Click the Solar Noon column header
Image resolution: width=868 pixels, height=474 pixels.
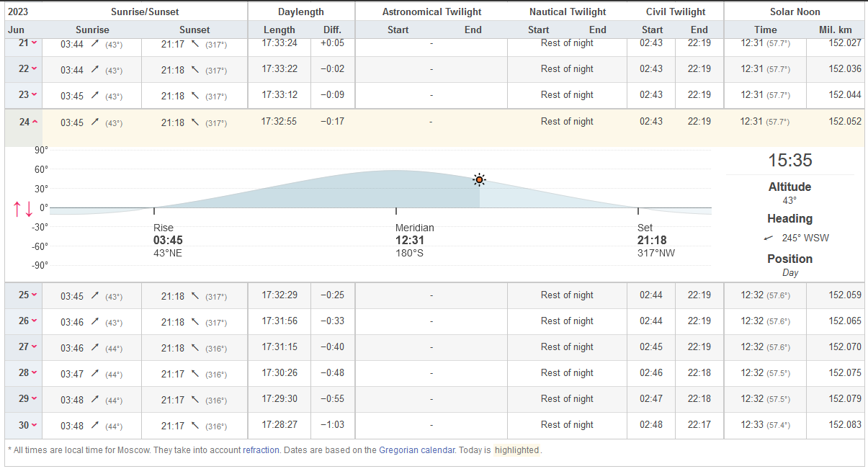795,12
